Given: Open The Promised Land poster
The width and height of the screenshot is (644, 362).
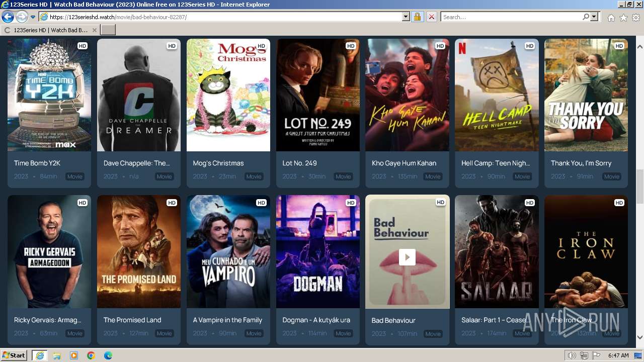Looking at the screenshot, I should [x=139, y=251].
